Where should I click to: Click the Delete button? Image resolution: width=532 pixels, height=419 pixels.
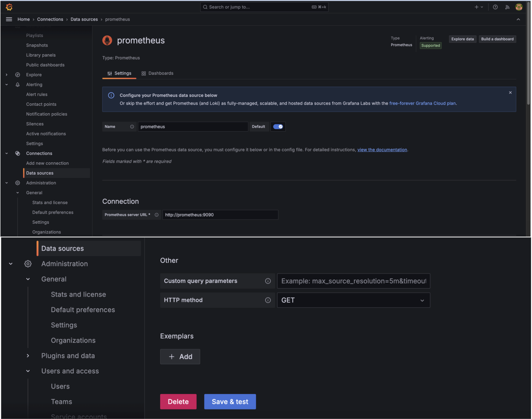coord(178,402)
